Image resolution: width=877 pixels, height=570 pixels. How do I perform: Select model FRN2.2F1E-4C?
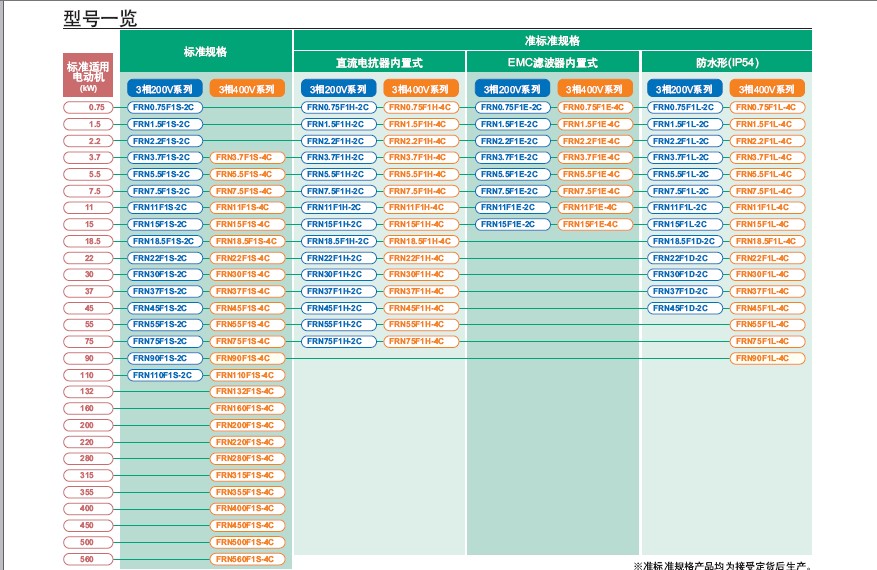click(x=595, y=141)
